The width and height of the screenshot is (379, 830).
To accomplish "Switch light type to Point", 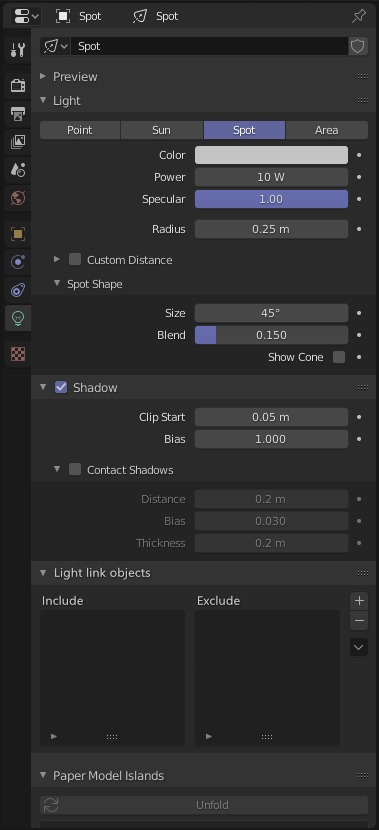I will click(x=80, y=130).
